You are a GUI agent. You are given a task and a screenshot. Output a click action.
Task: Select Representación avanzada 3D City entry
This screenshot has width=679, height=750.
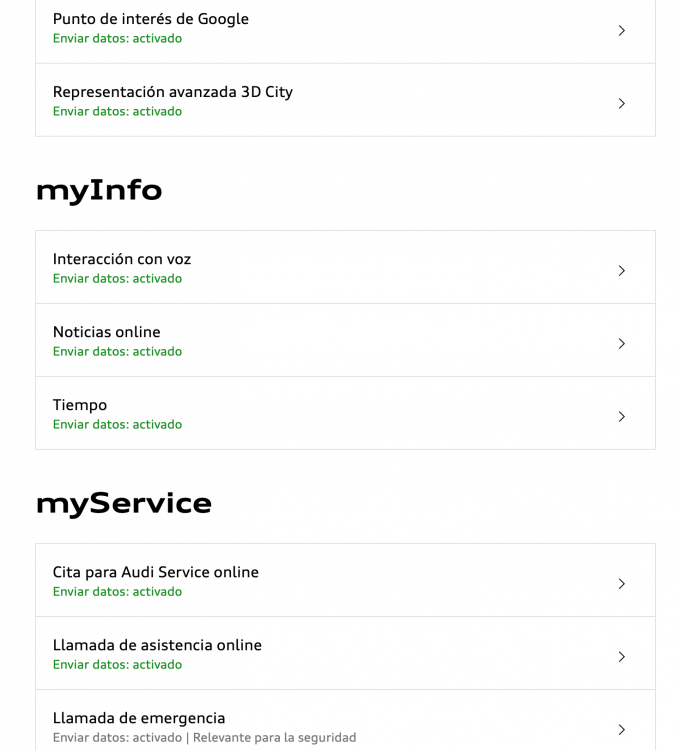pyautogui.click(x=345, y=100)
